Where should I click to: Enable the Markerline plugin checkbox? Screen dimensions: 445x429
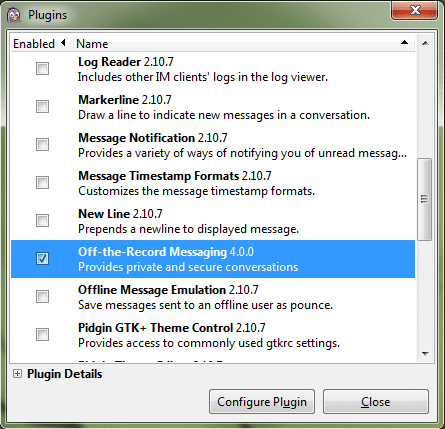[x=42, y=107]
